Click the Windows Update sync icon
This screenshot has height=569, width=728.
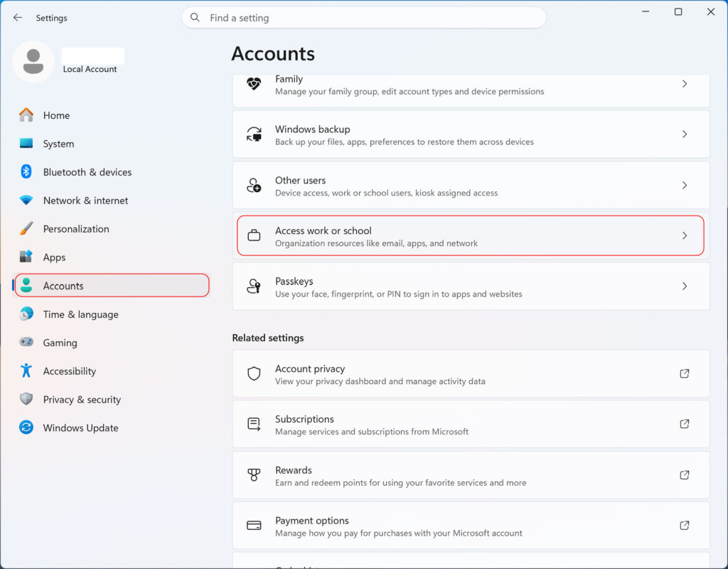coord(26,427)
